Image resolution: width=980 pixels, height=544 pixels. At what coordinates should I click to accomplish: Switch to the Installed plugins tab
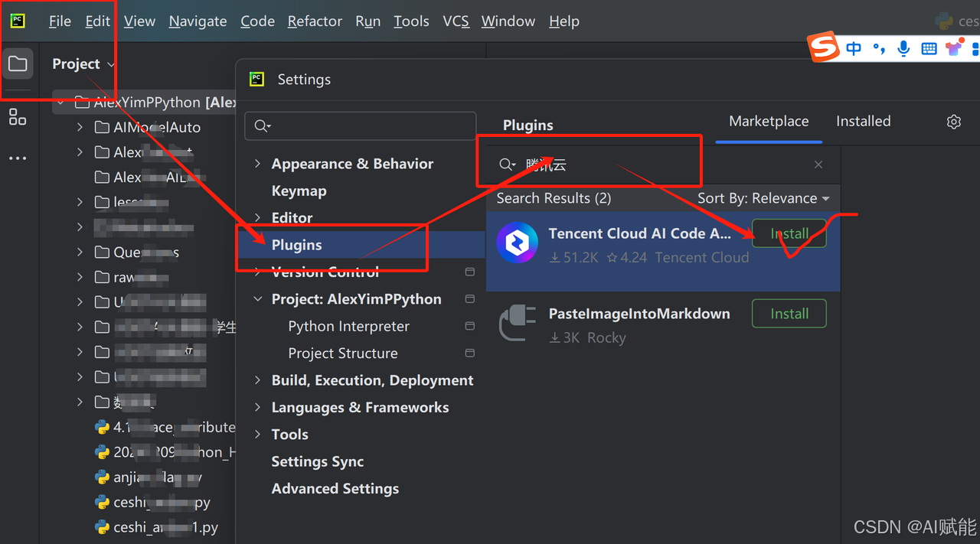click(x=863, y=121)
